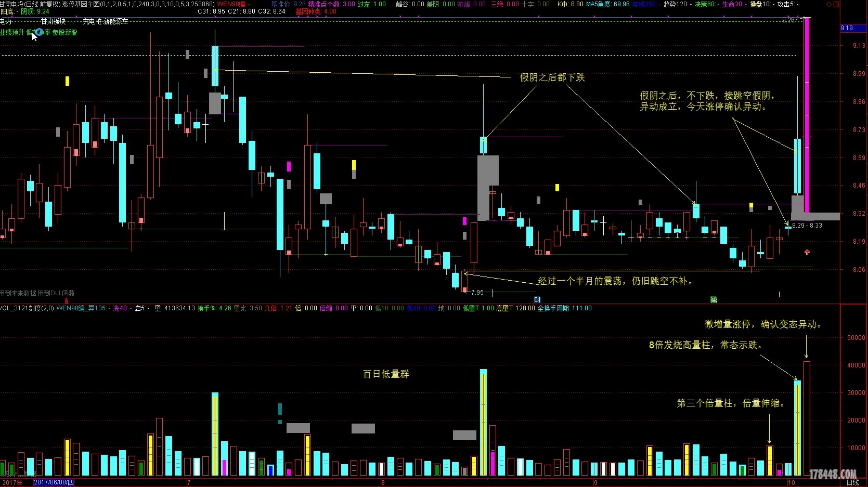Click the magenta limit-up candle at far right
Image resolution: width=868 pixels, height=487 pixels.
(807, 114)
